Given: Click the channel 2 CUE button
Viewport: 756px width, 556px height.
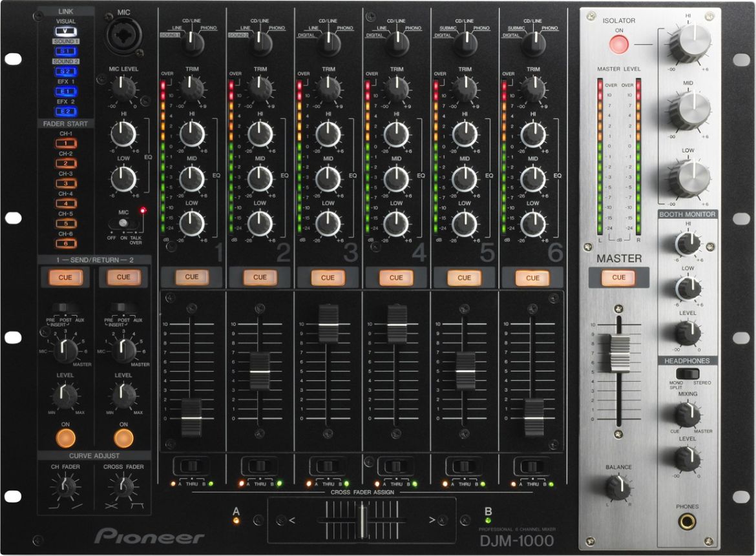Looking at the screenshot, I should coord(259,278).
